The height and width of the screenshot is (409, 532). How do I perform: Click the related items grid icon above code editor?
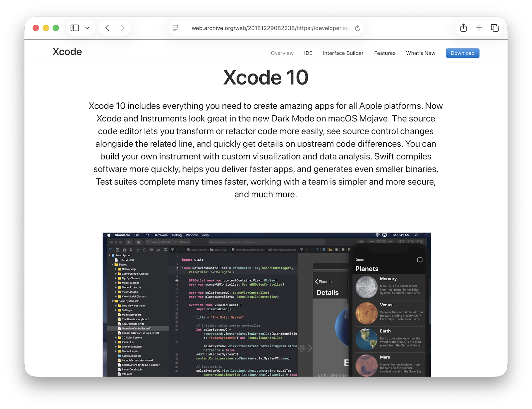pyautogui.click(x=173, y=250)
